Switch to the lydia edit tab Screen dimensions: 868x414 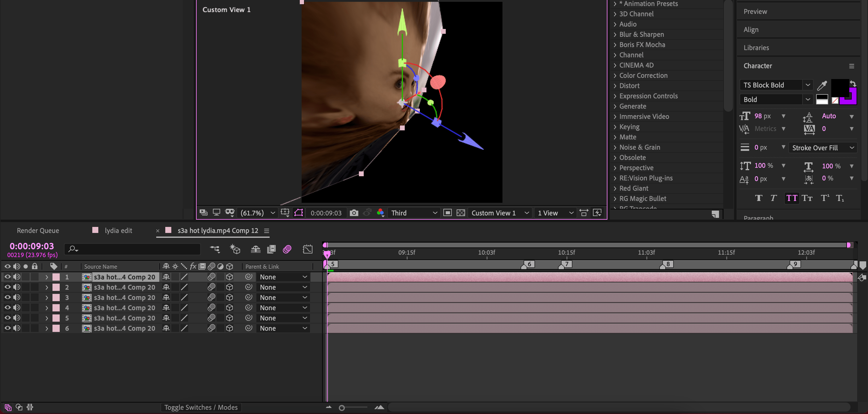(118, 231)
